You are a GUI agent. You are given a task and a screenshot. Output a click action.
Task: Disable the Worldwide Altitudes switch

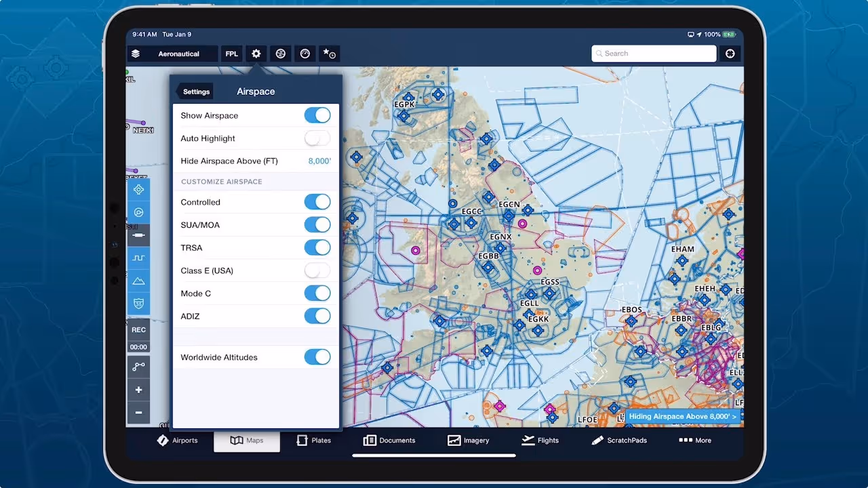click(x=317, y=357)
